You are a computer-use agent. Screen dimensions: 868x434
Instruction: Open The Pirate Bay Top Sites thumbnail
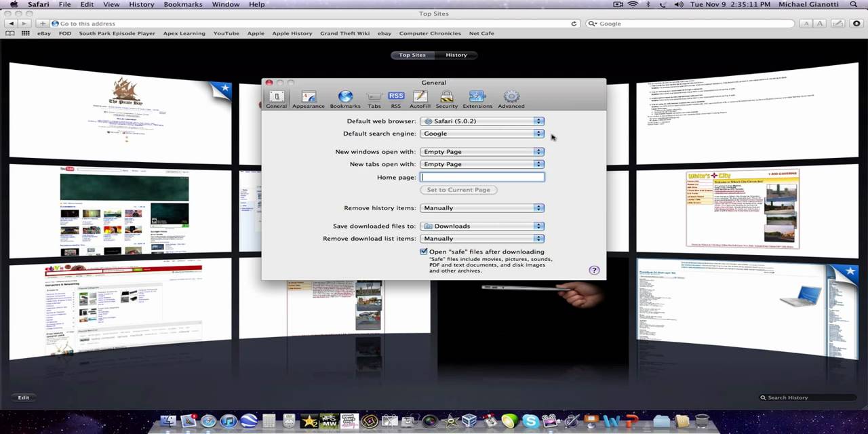(121, 112)
